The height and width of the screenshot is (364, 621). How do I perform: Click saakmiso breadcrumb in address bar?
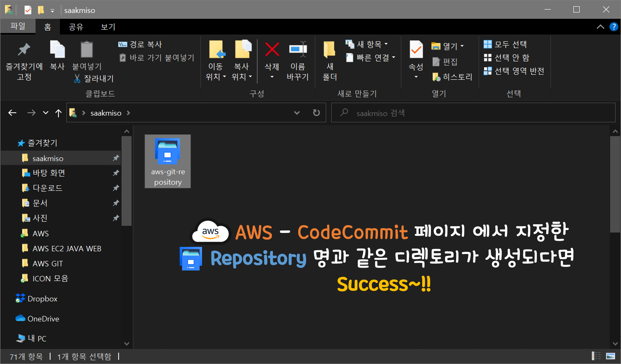coord(106,113)
